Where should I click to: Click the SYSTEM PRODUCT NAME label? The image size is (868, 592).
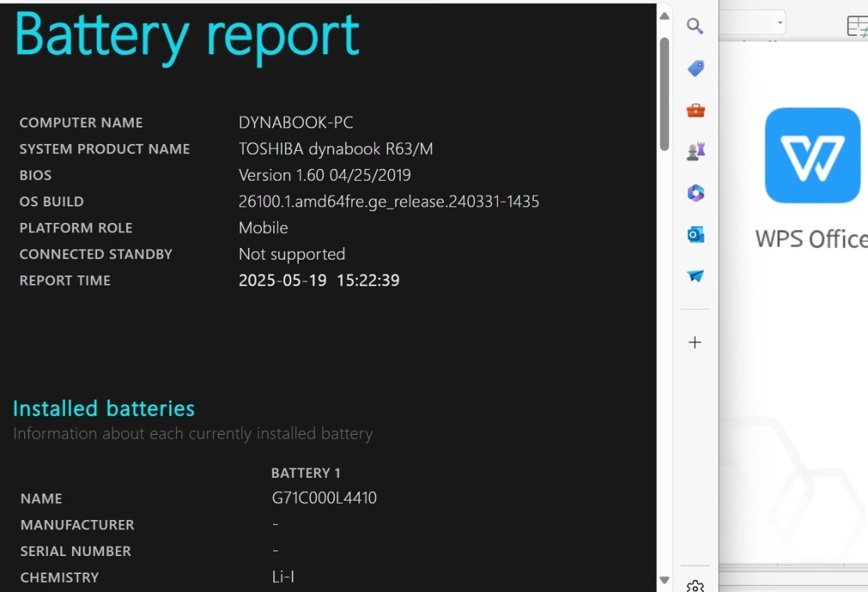[105, 149]
